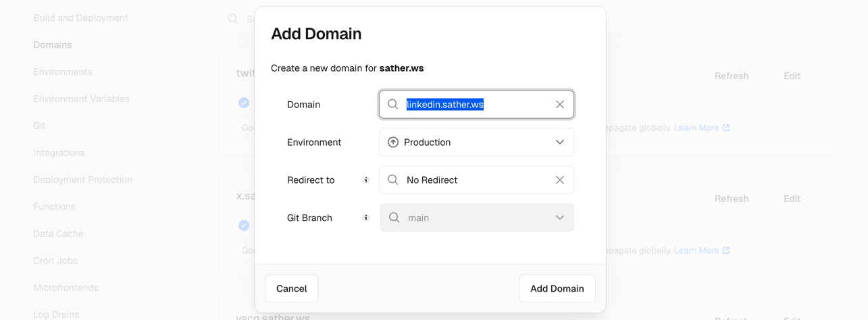Open Learn More link in x.sa domain card
868x320 pixels.
pos(702,250)
